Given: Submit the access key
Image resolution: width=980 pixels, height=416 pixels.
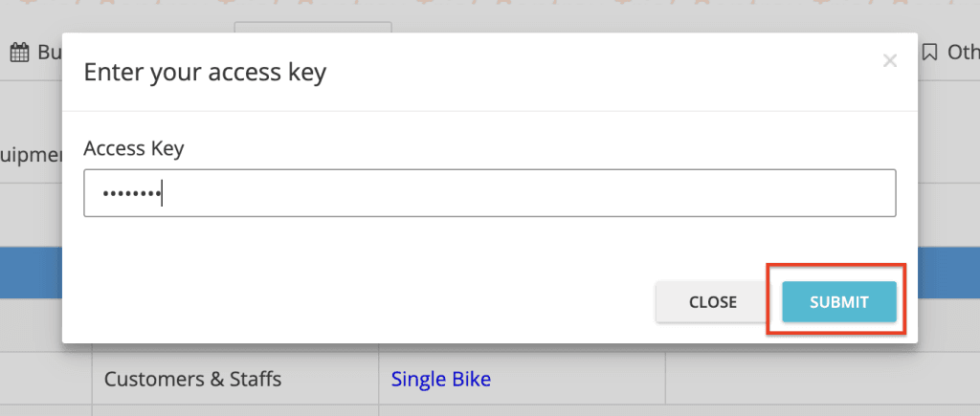Looking at the screenshot, I should (x=838, y=302).
